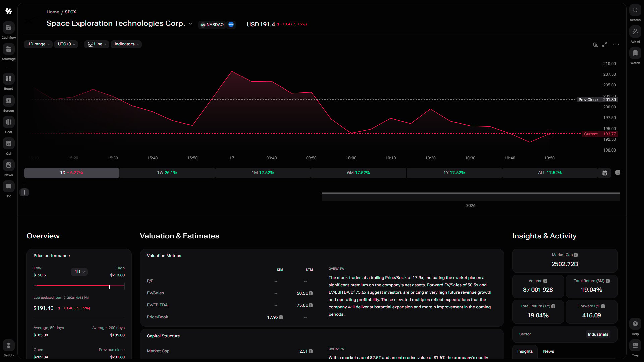Click Market Cap info icon
This screenshot has width=644, height=362.
click(x=576, y=255)
